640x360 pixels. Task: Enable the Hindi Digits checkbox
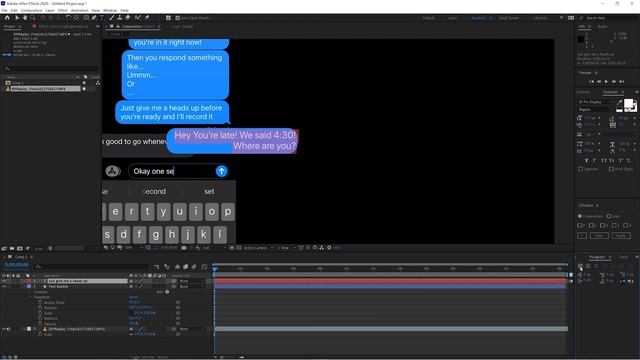click(611, 169)
